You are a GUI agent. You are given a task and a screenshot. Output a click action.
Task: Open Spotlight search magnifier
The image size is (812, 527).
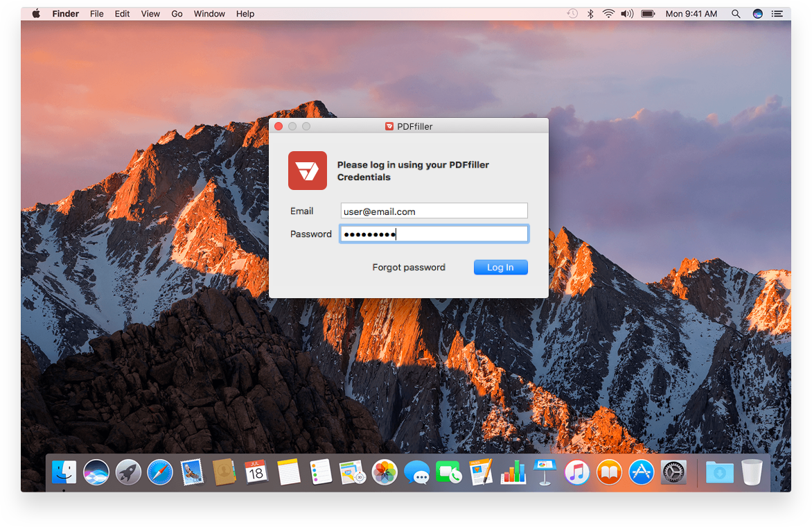pos(736,14)
